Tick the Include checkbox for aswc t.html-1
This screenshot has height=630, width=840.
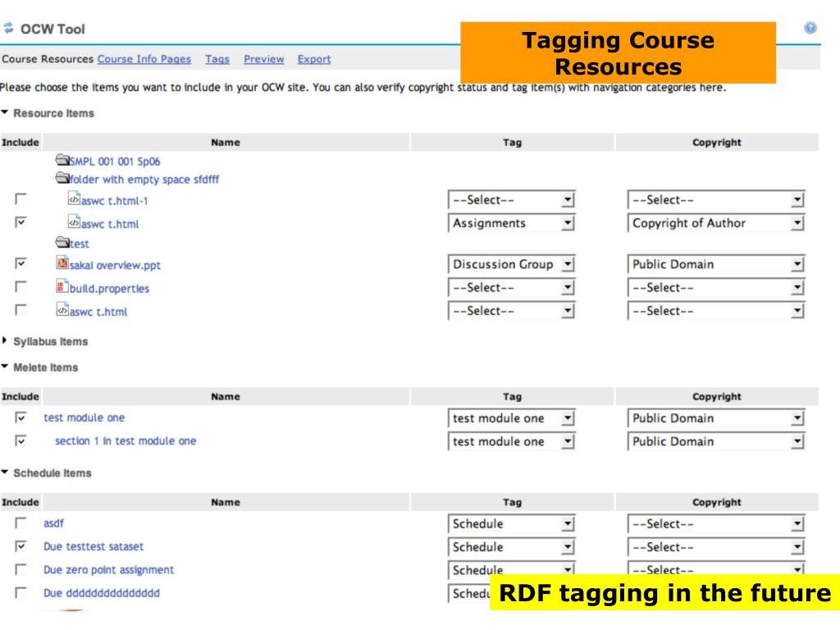point(21,199)
